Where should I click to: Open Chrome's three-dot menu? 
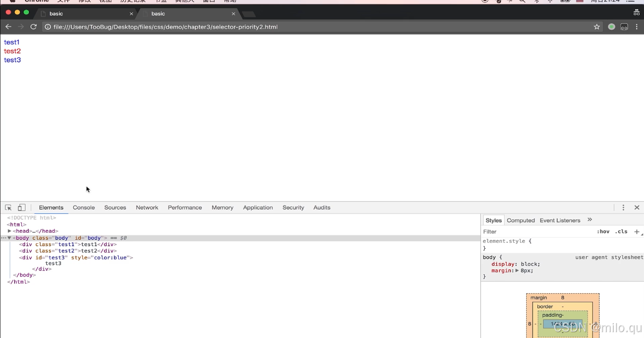637,27
